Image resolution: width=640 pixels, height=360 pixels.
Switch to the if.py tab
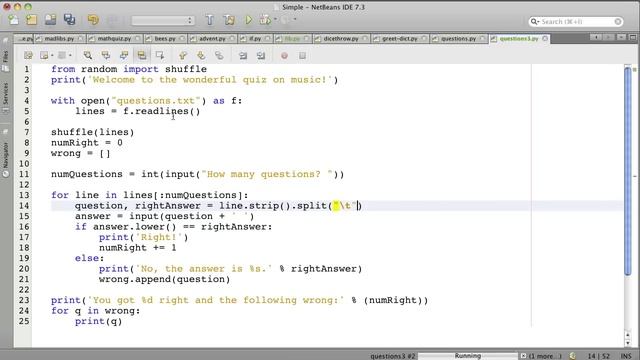[255, 39]
